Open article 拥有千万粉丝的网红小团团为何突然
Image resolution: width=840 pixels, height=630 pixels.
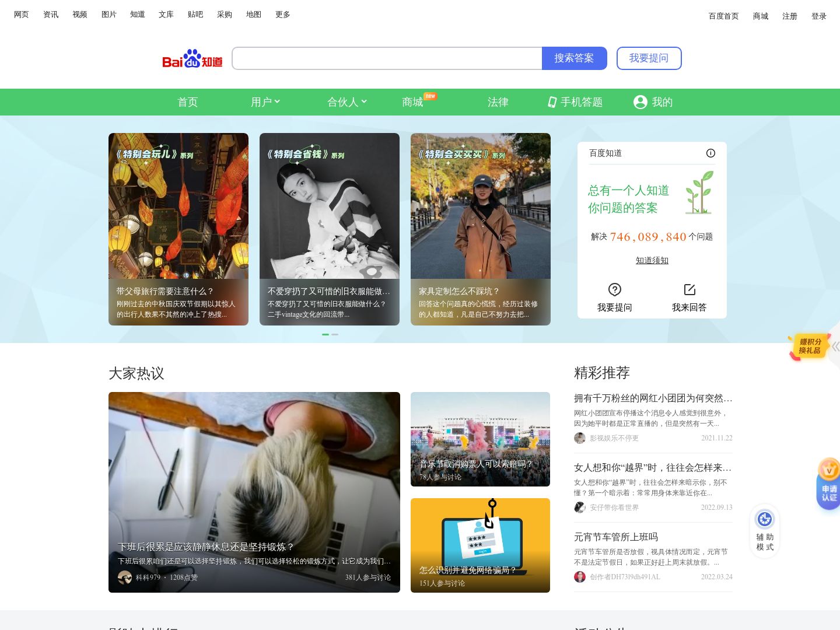point(653,398)
